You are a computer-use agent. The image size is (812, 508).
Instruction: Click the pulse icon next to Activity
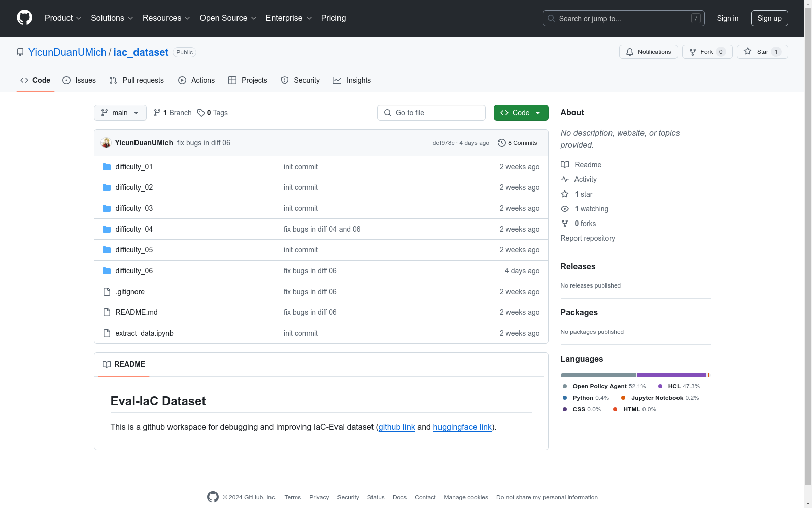(565, 179)
